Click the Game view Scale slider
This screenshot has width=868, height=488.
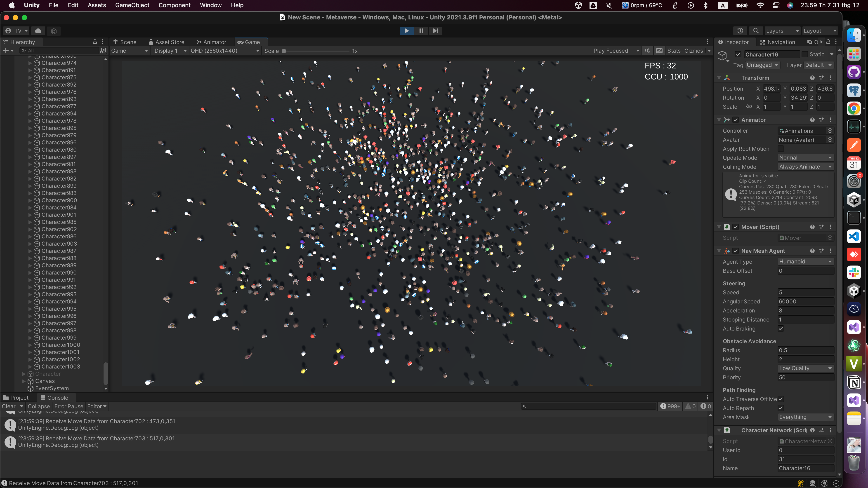tap(284, 51)
